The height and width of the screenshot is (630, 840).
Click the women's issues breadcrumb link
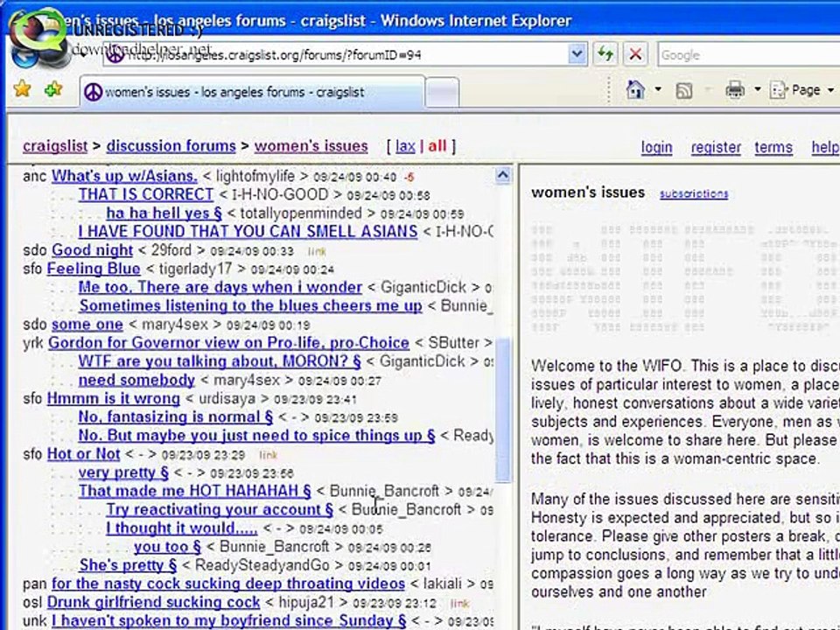pos(311,146)
